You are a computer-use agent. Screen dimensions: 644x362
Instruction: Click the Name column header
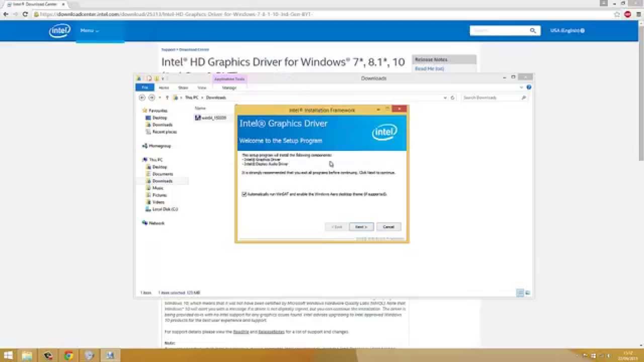[x=200, y=108]
